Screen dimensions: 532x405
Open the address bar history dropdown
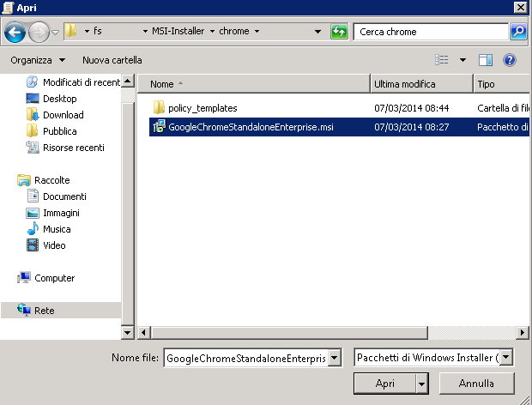click(317, 32)
